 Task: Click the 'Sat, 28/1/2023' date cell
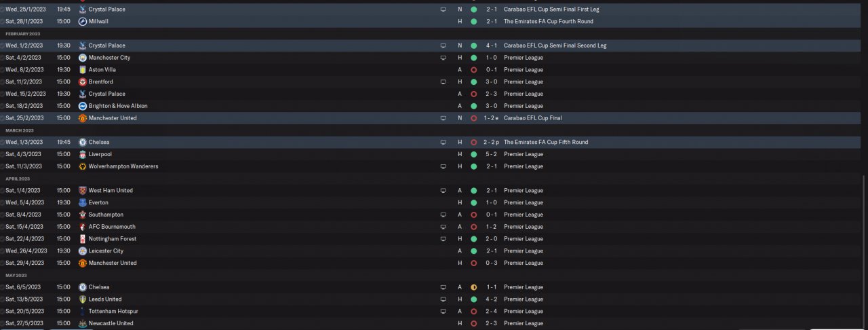[x=24, y=22]
